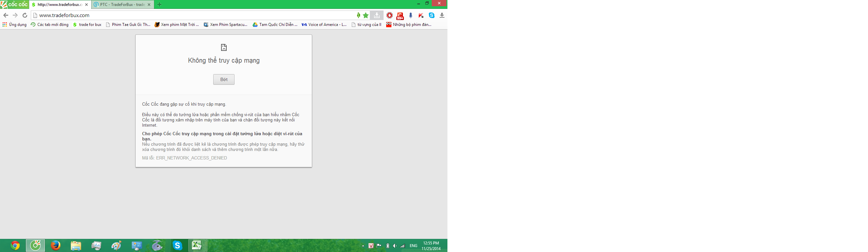The image size is (868, 252).
Task: Open the volume control in the tray
Action: pyautogui.click(x=395, y=245)
